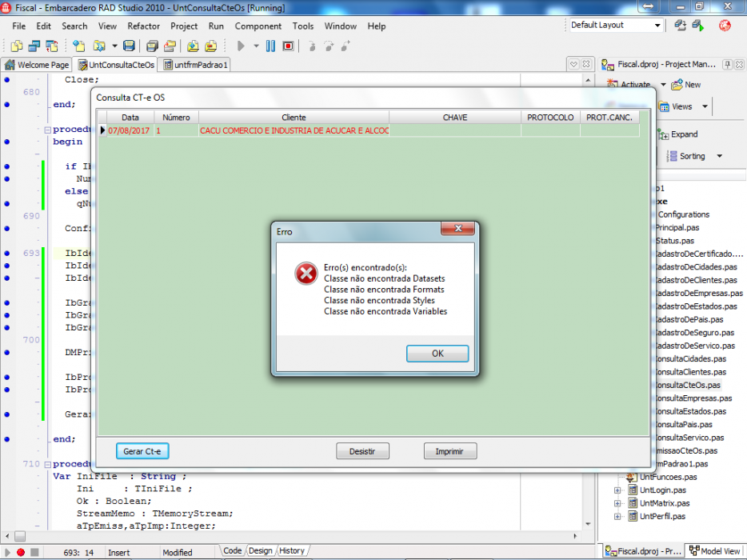Switch to the untfrmPadrao1 tab
Screen dimensions: 747x560
tap(195, 65)
